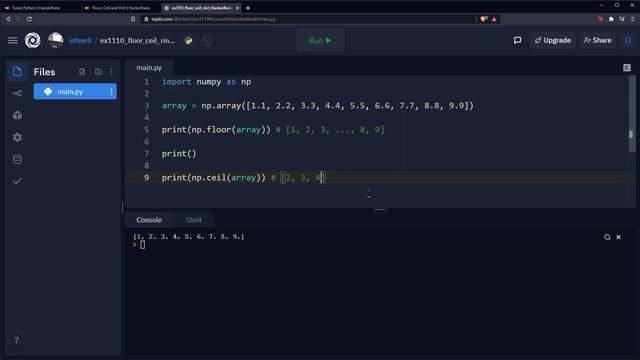Click the Share button
This screenshot has height=360, width=640.
tap(597, 40)
